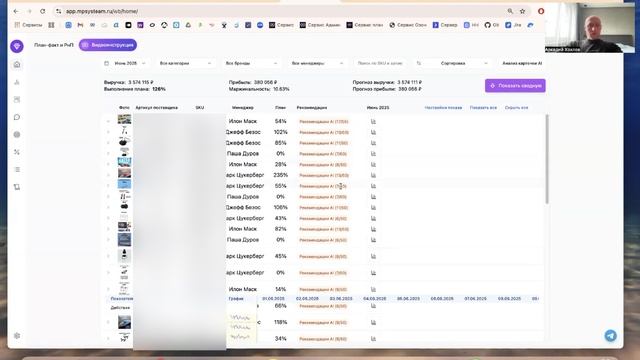Click the 04.06.2025 date column header
This screenshot has width=640, height=360.
click(x=374, y=299)
